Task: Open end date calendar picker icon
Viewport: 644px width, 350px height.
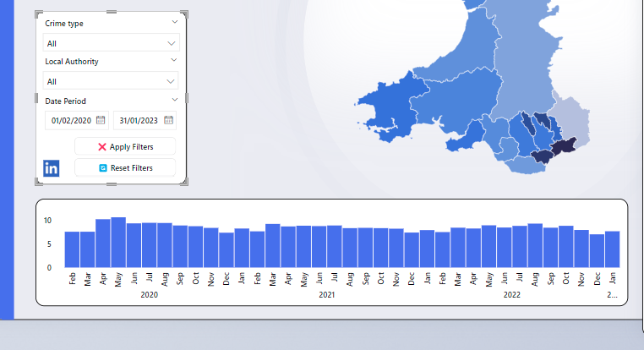Action: pyautogui.click(x=168, y=120)
